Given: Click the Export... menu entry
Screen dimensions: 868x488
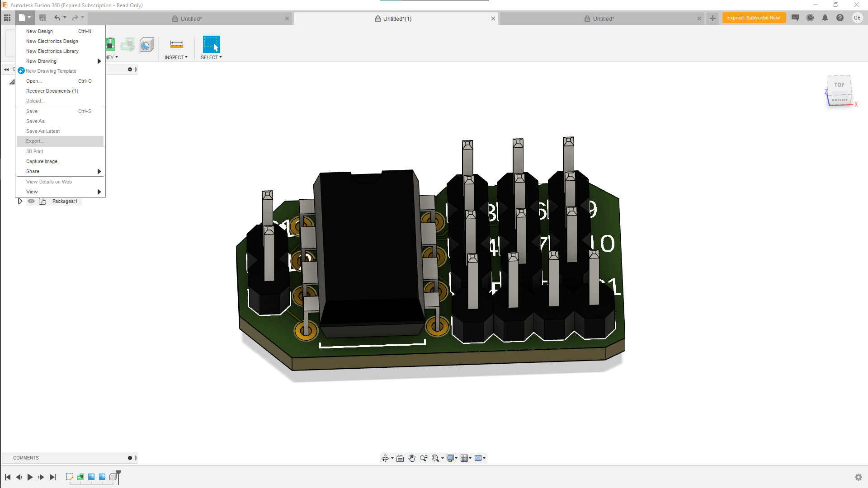Looking at the screenshot, I should 60,141.
